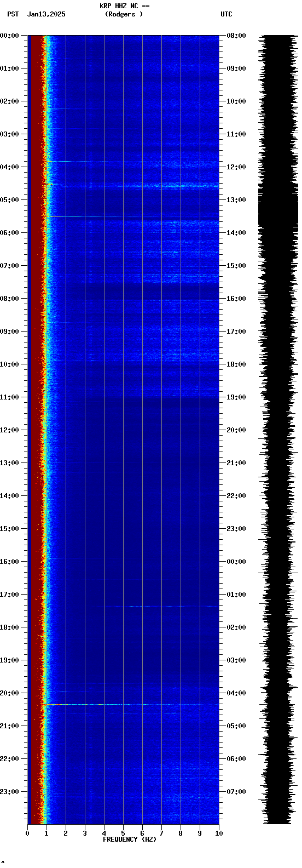Click the 22:00 UTC time label

tap(236, 496)
